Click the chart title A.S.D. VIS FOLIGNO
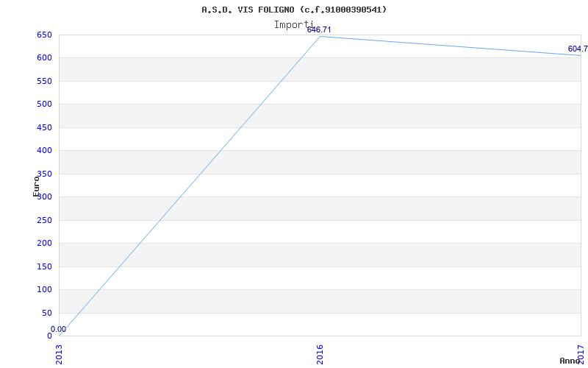The height and width of the screenshot is (368, 588). click(x=294, y=10)
